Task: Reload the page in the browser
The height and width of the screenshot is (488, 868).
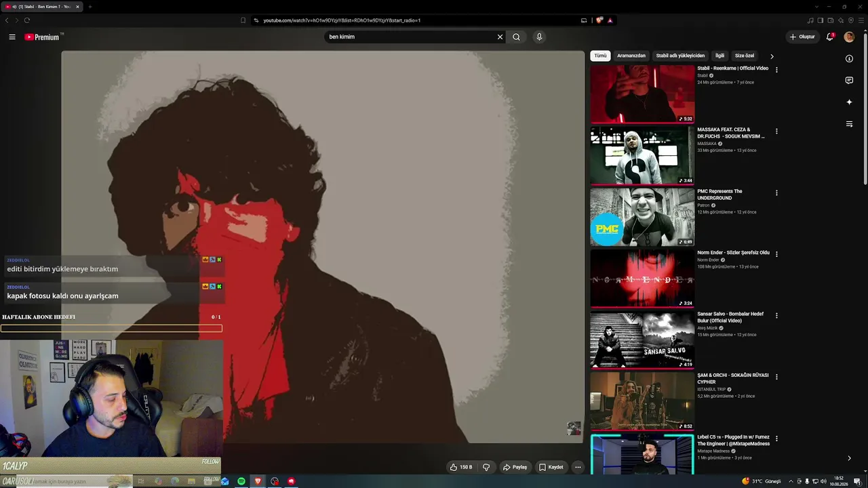Action: [x=27, y=20]
